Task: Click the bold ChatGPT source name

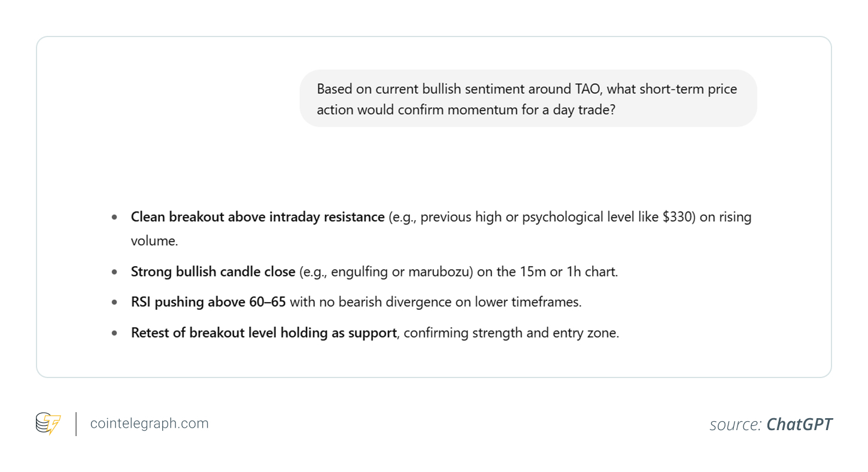Action: pyautogui.click(x=799, y=424)
